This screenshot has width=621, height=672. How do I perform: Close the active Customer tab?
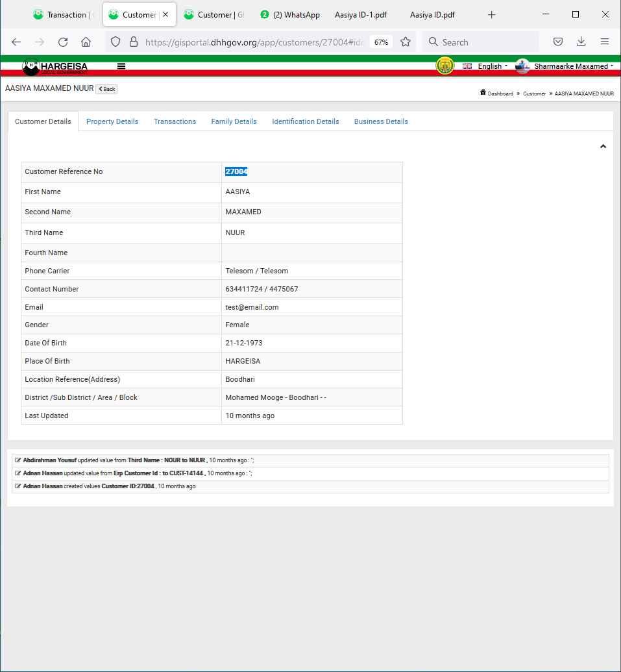coord(165,14)
